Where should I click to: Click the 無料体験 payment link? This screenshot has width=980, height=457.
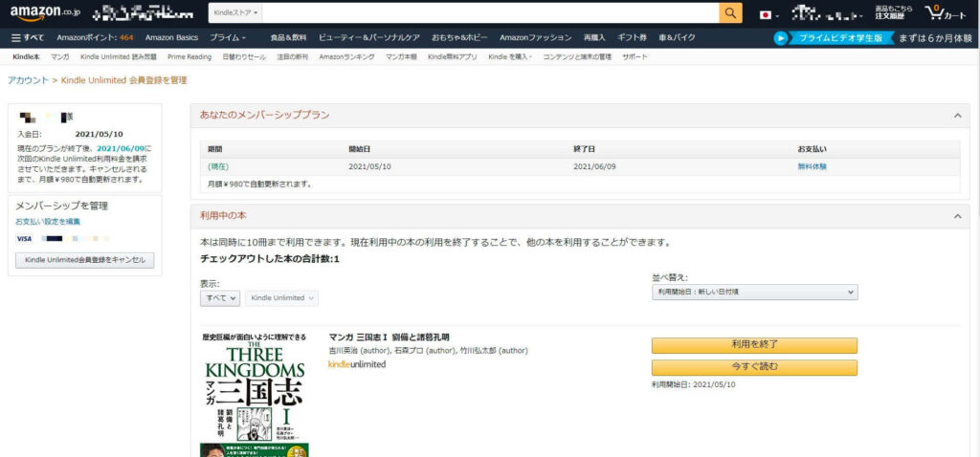pos(812,166)
